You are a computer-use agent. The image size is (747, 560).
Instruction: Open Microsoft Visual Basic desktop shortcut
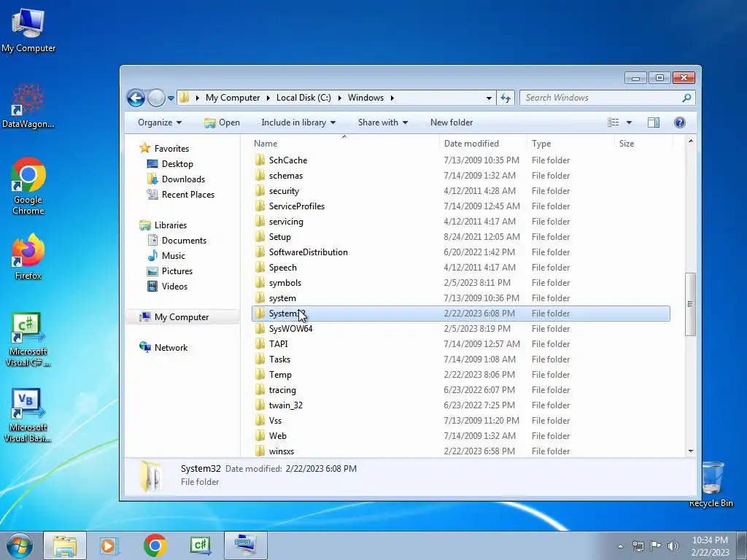coord(28,415)
